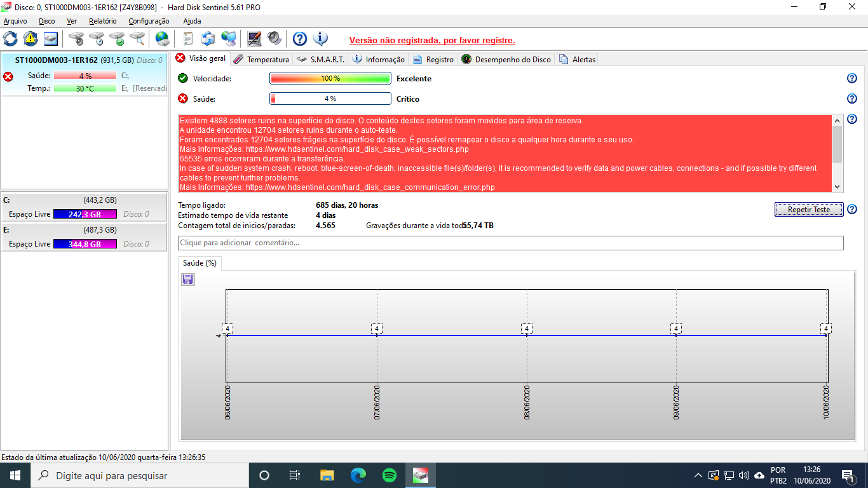Open the tray volume speaker icon
This screenshot has height=488, width=868.
[x=744, y=475]
